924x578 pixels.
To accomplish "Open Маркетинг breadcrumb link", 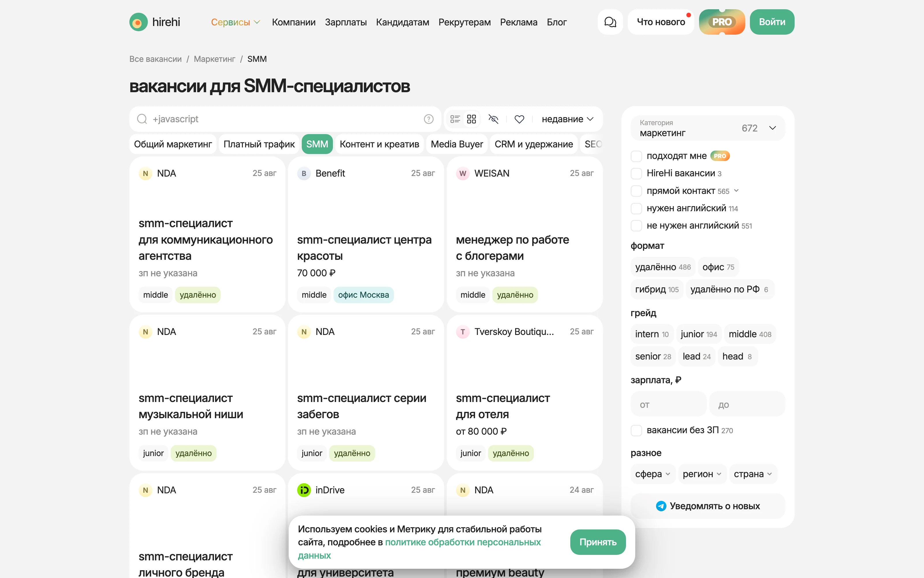I will [214, 59].
